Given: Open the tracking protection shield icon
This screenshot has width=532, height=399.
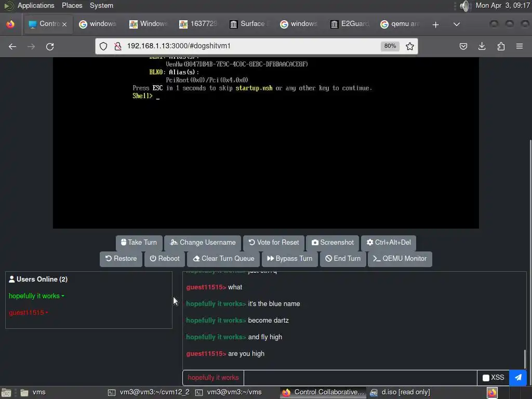Looking at the screenshot, I should pyautogui.click(x=103, y=46).
